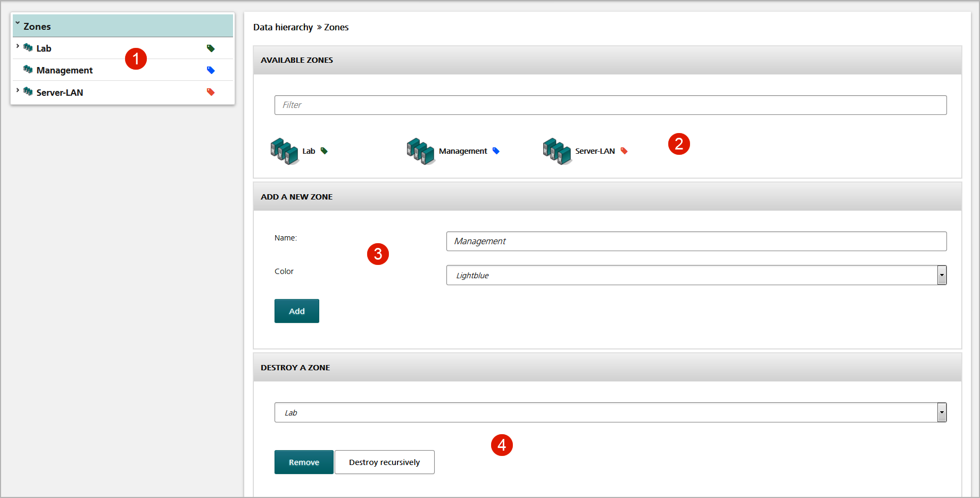Collapse the Zones tree header

[18, 23]
